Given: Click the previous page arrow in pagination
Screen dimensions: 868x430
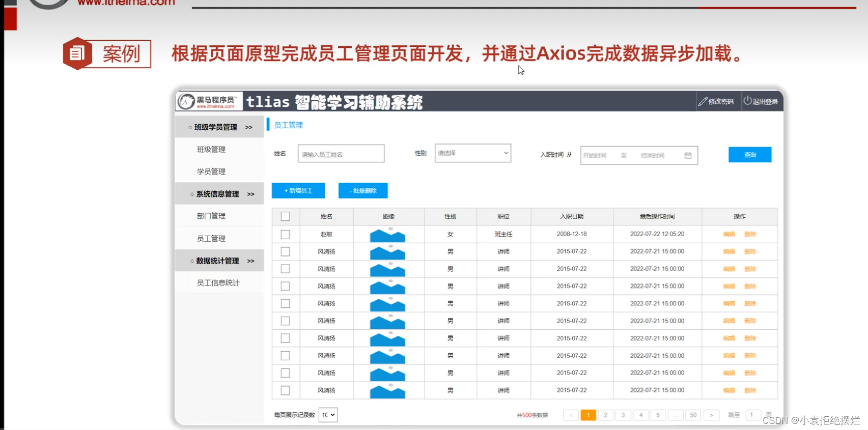Looking at the screenshot, I should [571, 415].
